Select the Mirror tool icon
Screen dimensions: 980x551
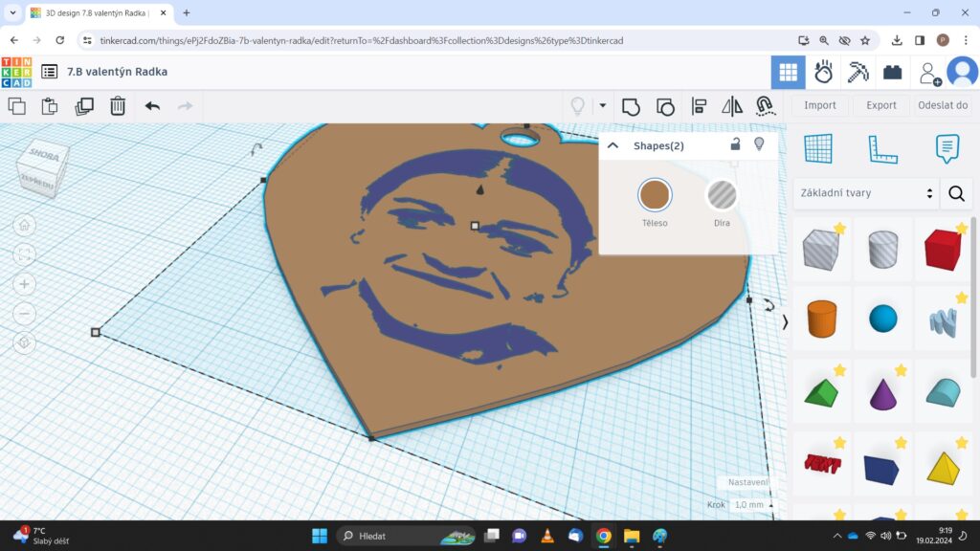pos(732,106)
